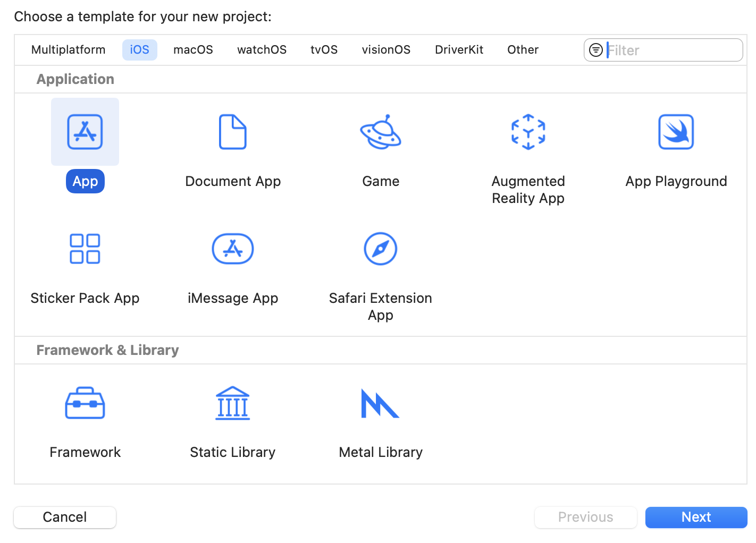Go to the tvOS tab
This screenshot has width=756, height=543.
pos(324,50)
